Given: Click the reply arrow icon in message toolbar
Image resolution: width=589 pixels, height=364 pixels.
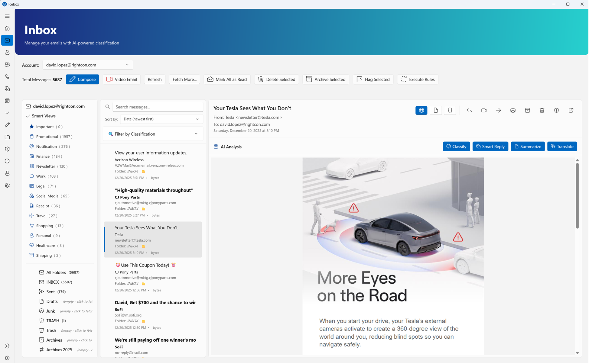Looking at the screenshot, I should coord(470,111).
